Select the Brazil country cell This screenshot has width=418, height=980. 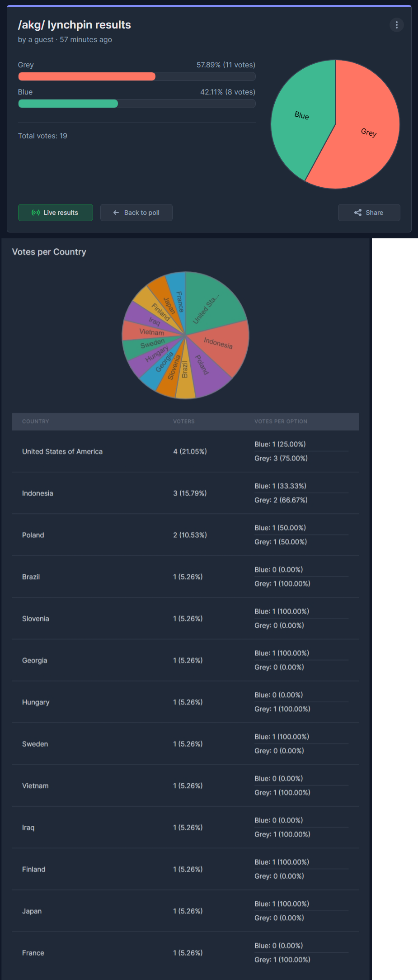(31, 577)
